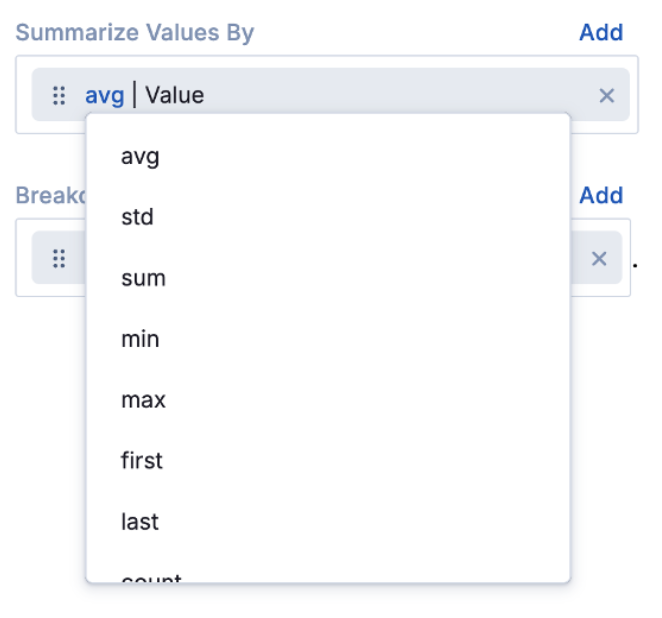The width and height of the screenshot is (662, 618).
Task: Click the Summarize Values By heading
Action: point(135,32)
